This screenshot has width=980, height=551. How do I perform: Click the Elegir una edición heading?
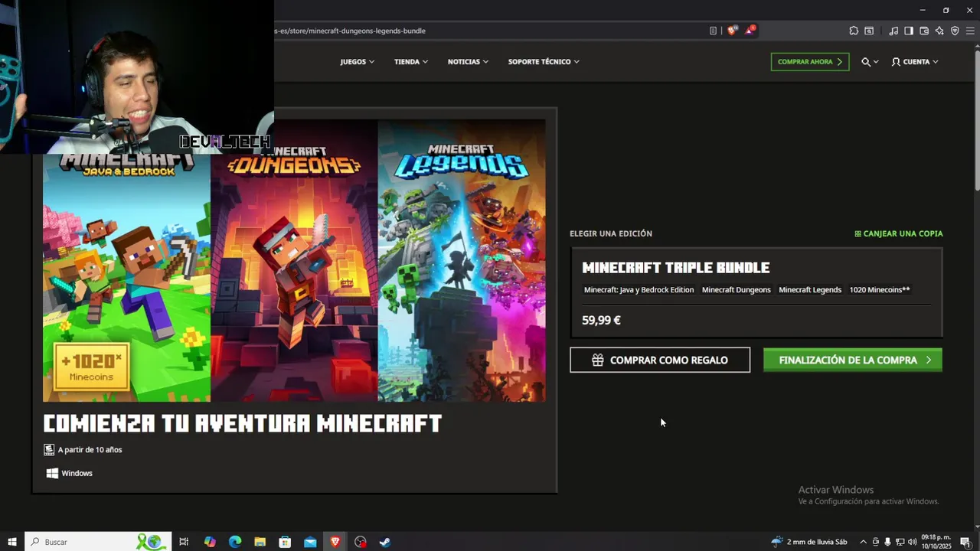tap(611, 233)
